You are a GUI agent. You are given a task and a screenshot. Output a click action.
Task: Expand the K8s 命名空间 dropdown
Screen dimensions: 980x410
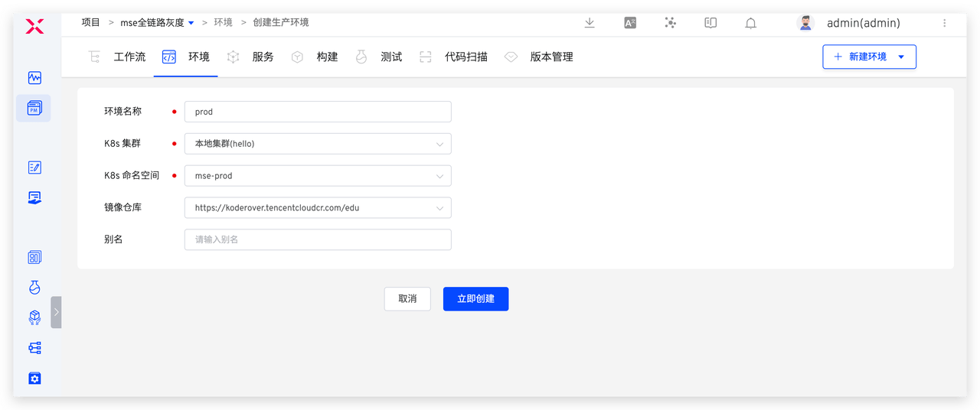[x=318, y=176]
